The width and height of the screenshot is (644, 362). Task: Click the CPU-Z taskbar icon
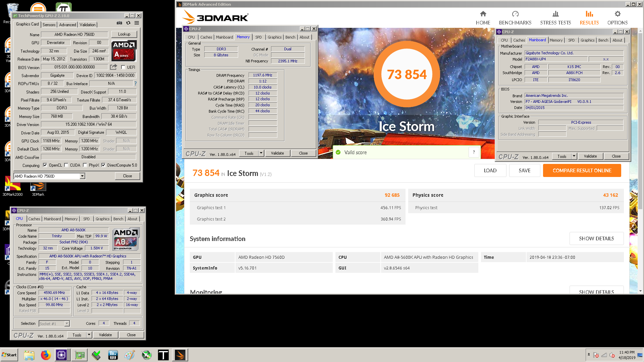click(62, 355)
